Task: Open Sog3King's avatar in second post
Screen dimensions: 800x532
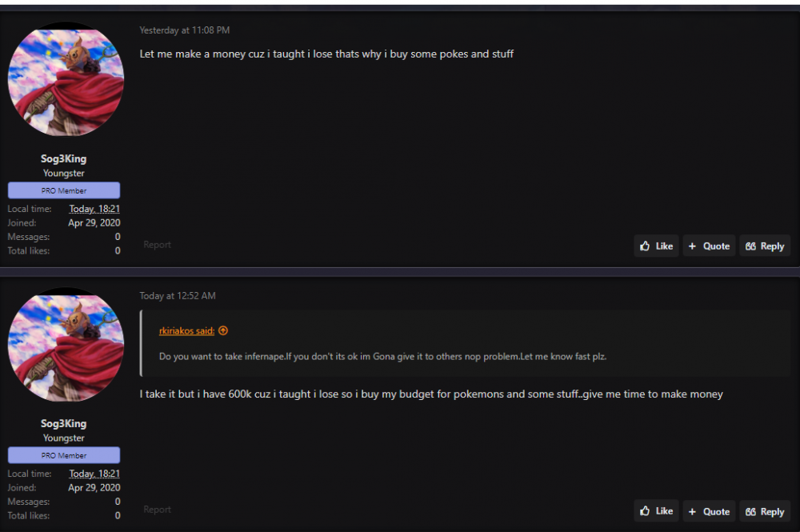Action: tap(66, 346)
